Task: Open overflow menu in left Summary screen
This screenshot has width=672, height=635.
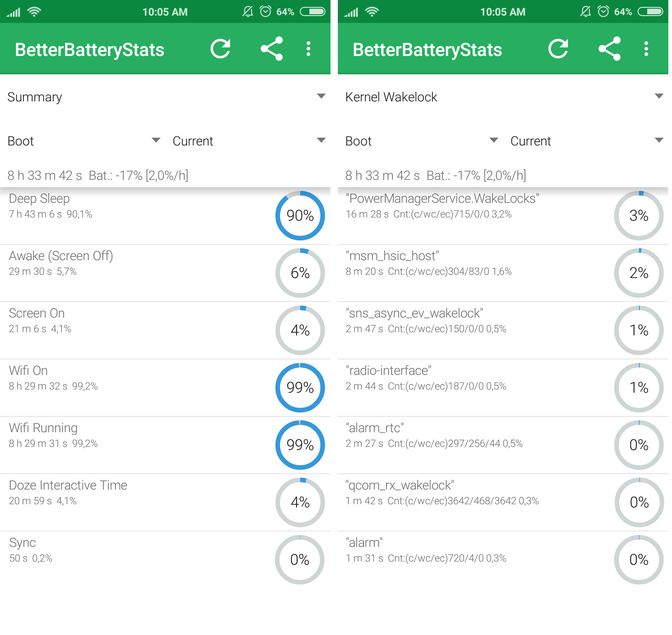Action: point(308,49)
